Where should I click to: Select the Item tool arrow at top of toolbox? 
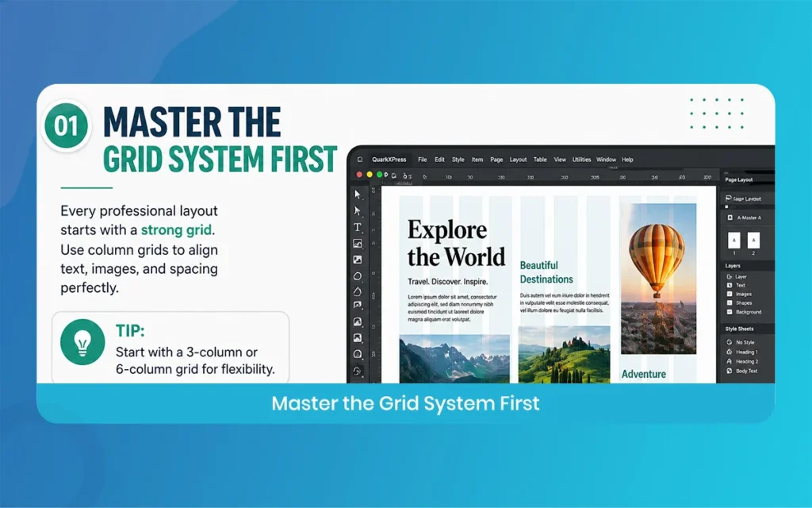coord(358,194)
